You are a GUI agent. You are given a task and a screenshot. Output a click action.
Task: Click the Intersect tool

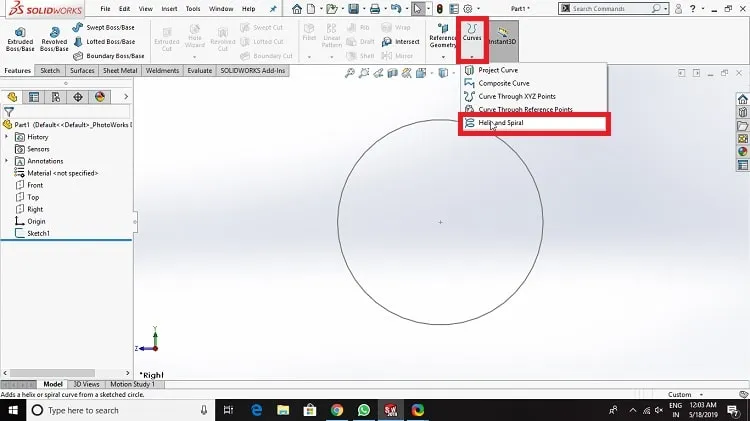[x=401, y=42]
